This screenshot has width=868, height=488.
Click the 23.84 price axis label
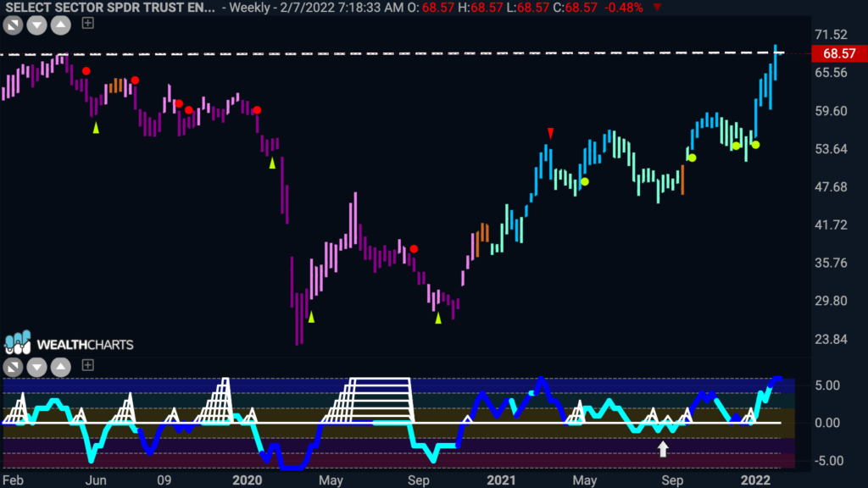click(x=831, y=339)
